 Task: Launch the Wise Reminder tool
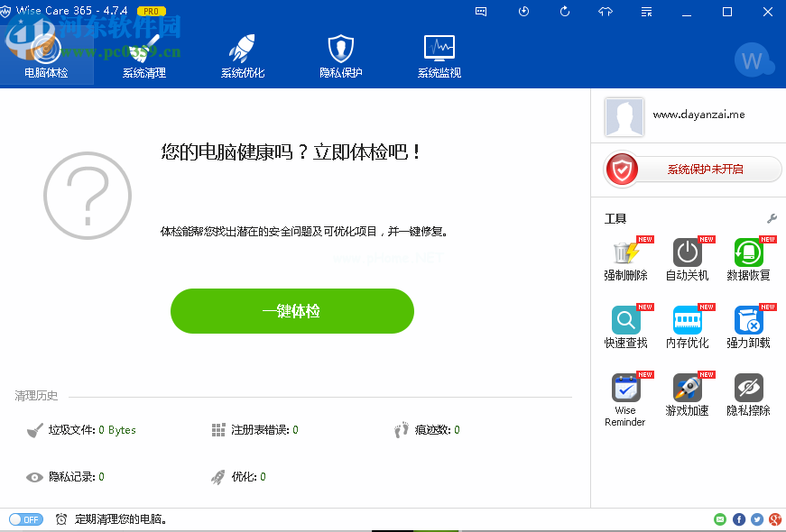[625, 389]
